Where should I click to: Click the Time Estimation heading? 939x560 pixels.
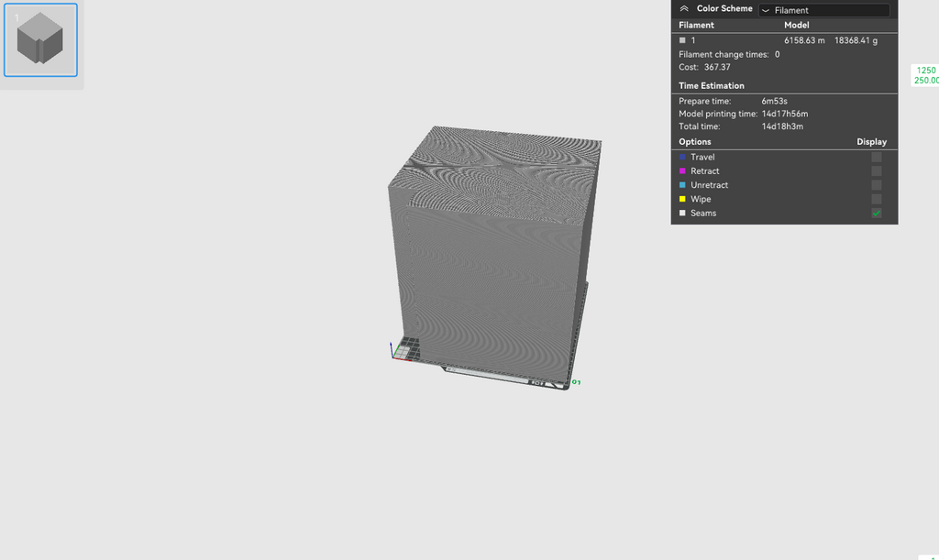[712, 86]
